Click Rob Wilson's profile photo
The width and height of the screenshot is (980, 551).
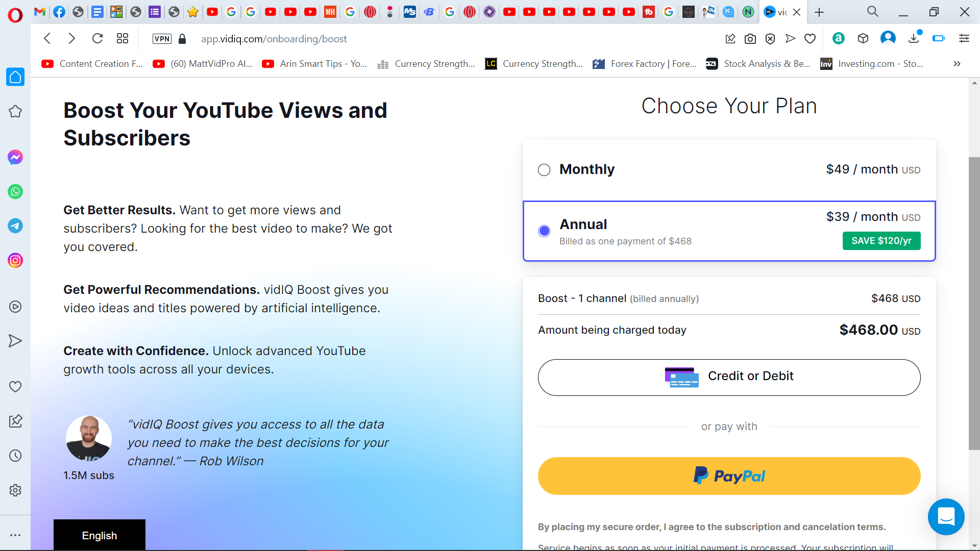click(89, 438)
